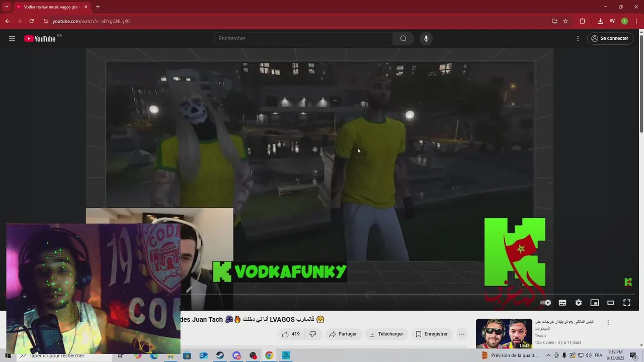Click the youtube.com address bar URL
Image resolution: width=644 pixels, height=362 pixels.
tap(91, 21)
